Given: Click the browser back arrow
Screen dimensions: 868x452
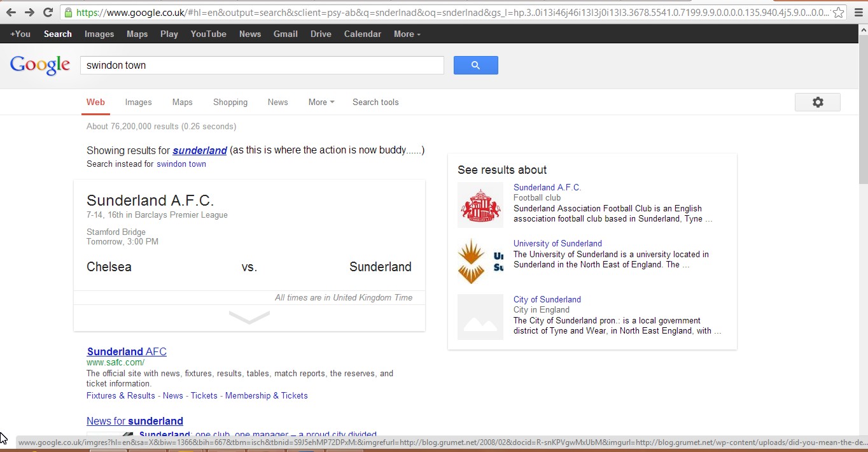Looking at the screenshot, I should pos(11,12).
